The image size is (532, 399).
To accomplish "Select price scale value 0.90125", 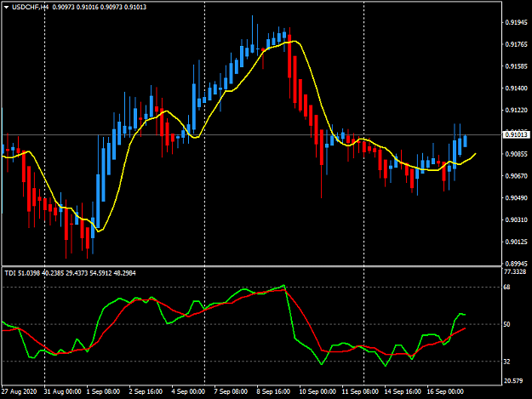I will (x=517, y=242).
